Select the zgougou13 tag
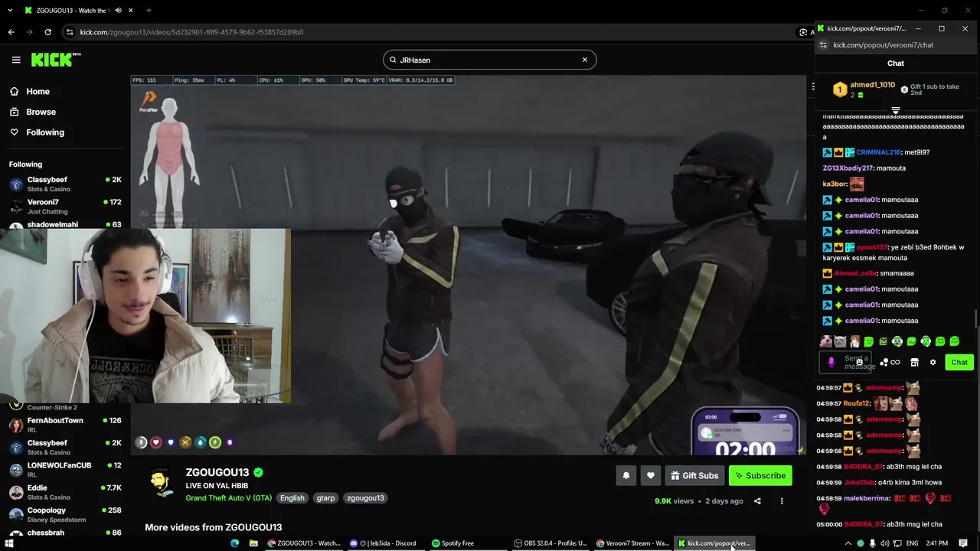 point(365,497)
